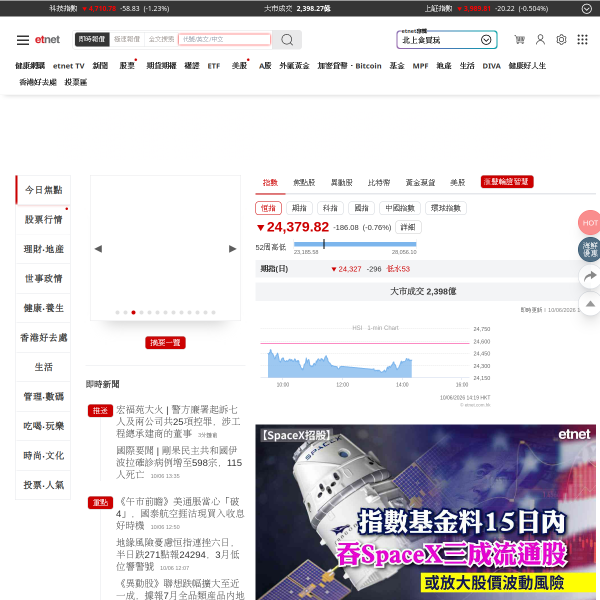Open the settings gear icon

point(561,39)
